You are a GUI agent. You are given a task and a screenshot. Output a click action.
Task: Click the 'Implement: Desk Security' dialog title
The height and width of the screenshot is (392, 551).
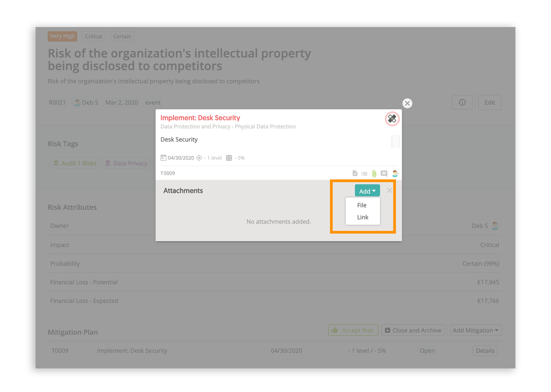(x=200, y=118)
